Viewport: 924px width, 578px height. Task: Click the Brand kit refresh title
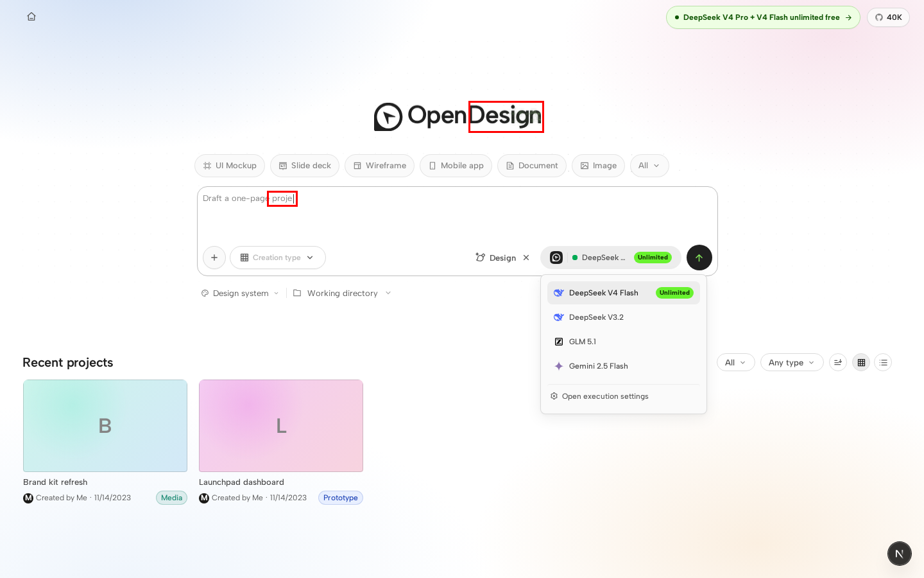[x=55, y=482]
